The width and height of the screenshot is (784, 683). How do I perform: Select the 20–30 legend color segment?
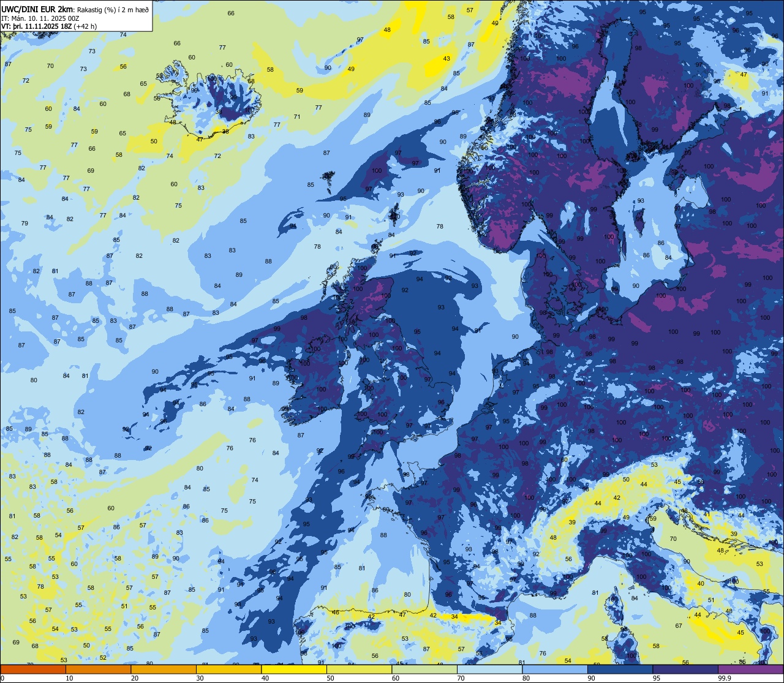click(164, 670)
